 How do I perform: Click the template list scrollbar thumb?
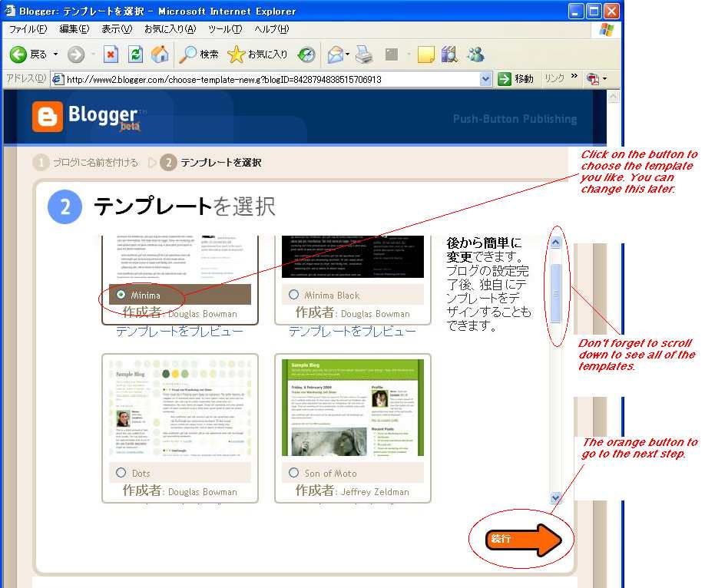coord(556,292)
